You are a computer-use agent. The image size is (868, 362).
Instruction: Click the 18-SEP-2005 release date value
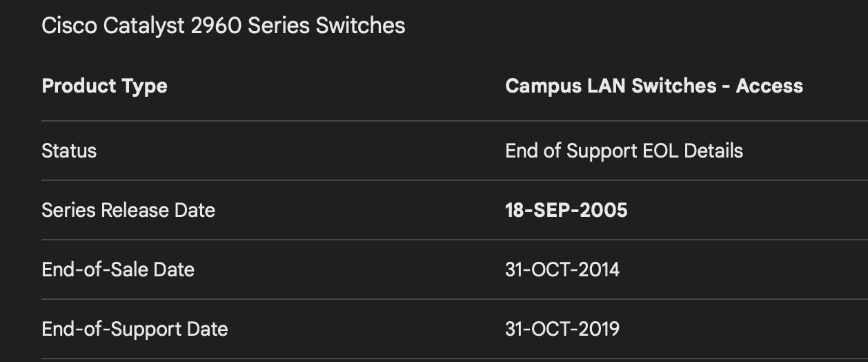[x=566, y=210]
